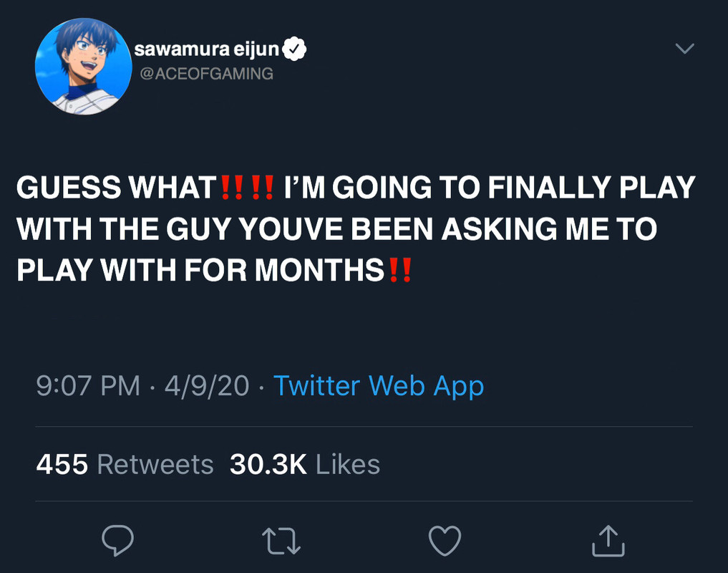
Task: Click the last red exclamation emoji after MONTHS
Action: click(x=399, y=271)
